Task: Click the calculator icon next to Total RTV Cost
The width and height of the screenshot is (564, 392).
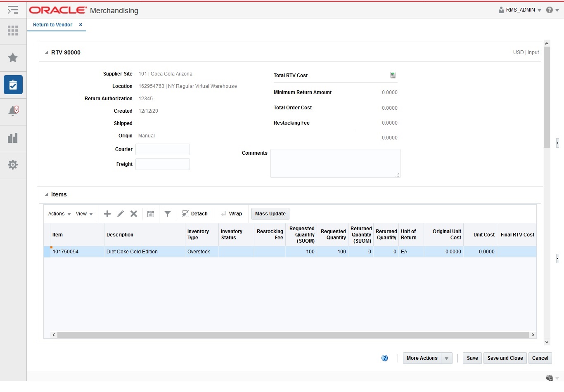Action: click(392, 75)
